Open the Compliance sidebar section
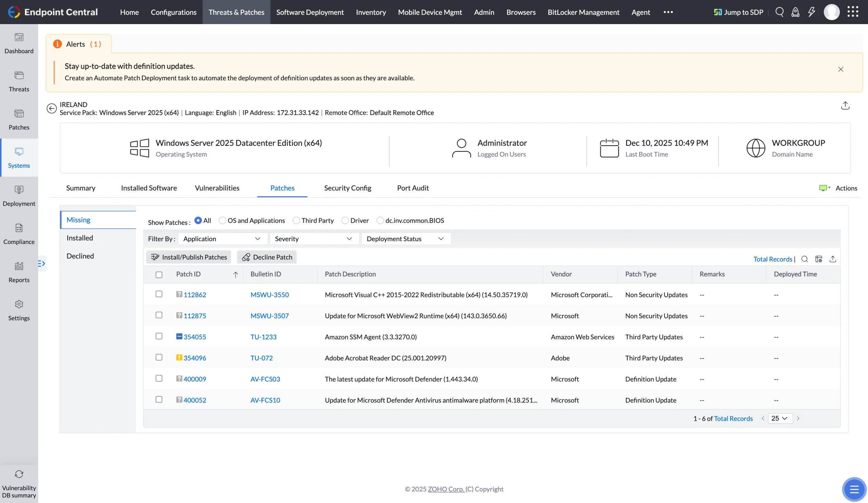Image resolution: width=868 pixels, height=503 pixels. [19, 234]
